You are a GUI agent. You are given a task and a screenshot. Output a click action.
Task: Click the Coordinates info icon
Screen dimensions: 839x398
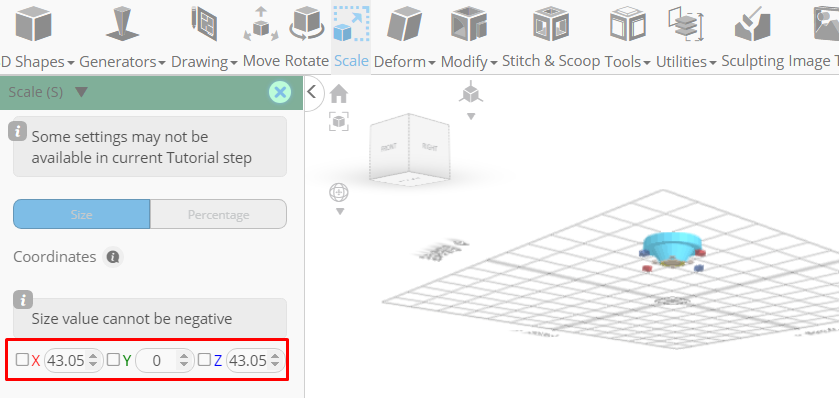click(112, 257)
